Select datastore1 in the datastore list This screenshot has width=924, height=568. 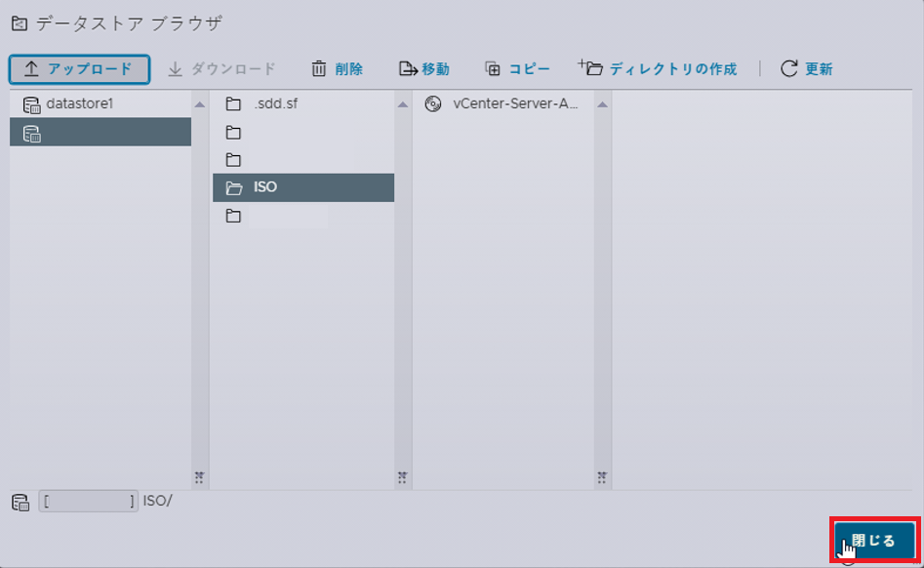click(100, 103)
